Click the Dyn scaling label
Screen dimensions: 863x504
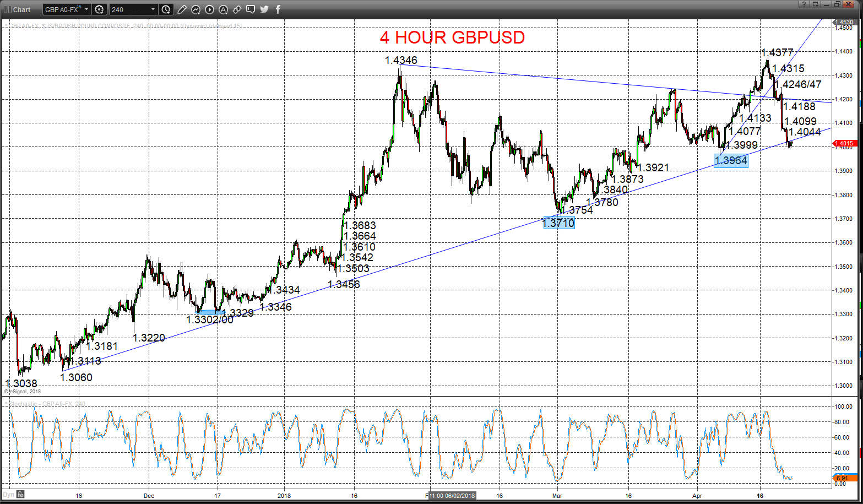(x=8, y=494)
